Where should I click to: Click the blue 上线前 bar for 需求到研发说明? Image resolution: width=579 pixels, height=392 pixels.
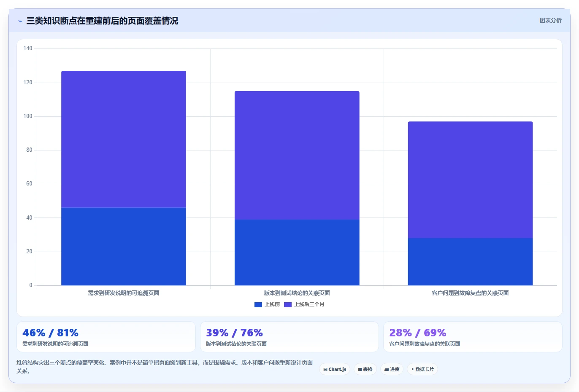pos(124,247)
